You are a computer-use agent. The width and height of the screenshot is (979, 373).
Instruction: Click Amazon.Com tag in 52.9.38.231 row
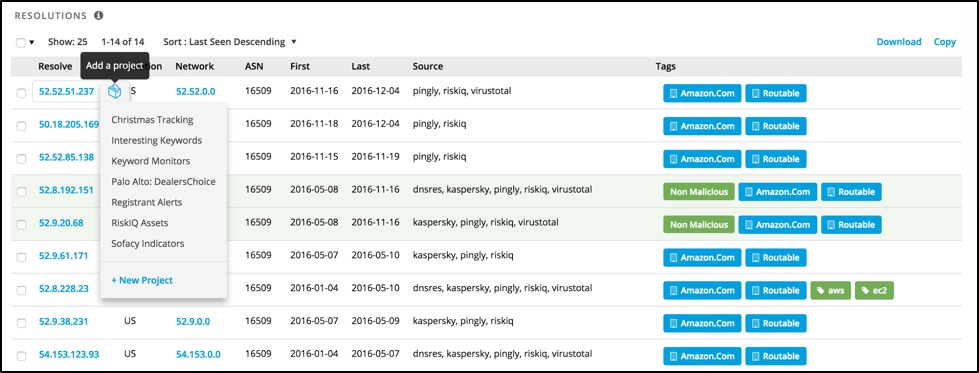click(x=702, y=324)
